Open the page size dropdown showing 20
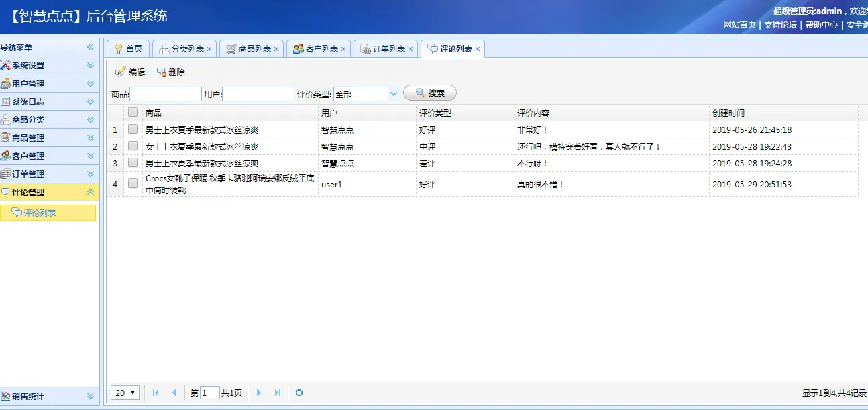Screen dimensions: 868x410 coord(125,393)
